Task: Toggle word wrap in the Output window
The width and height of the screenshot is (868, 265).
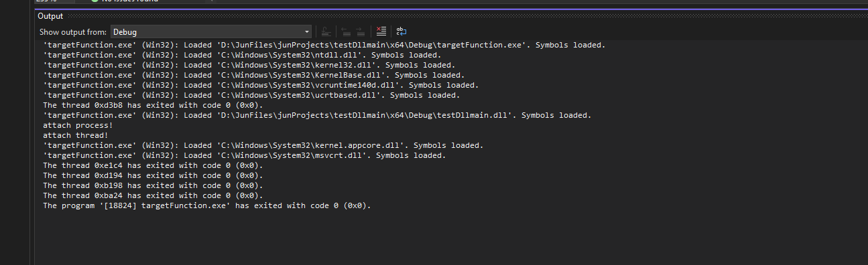Action: pos(401,31)
